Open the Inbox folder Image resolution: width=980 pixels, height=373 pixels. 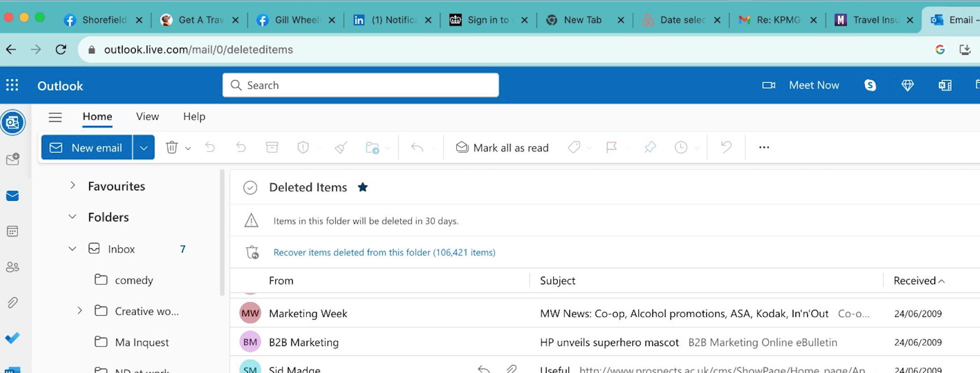coord(121,249)
